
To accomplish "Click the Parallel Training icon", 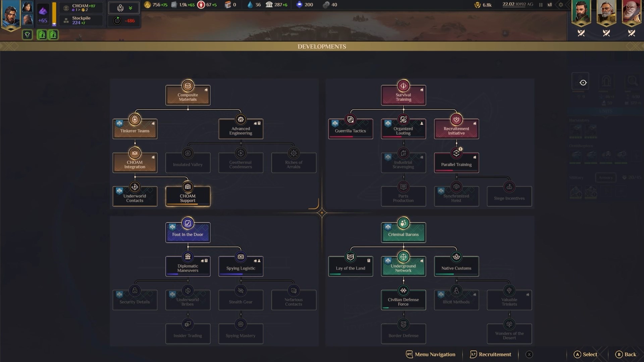I will pyautogui.click(x=457, y=154).
